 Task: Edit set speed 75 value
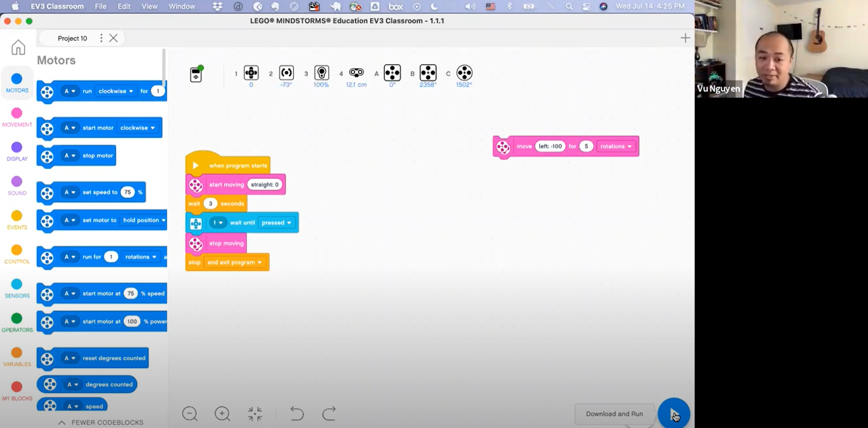pos(127,192)
